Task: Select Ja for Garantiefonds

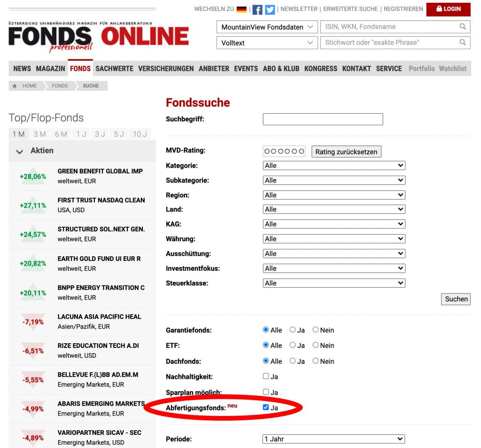Action: 293,330
